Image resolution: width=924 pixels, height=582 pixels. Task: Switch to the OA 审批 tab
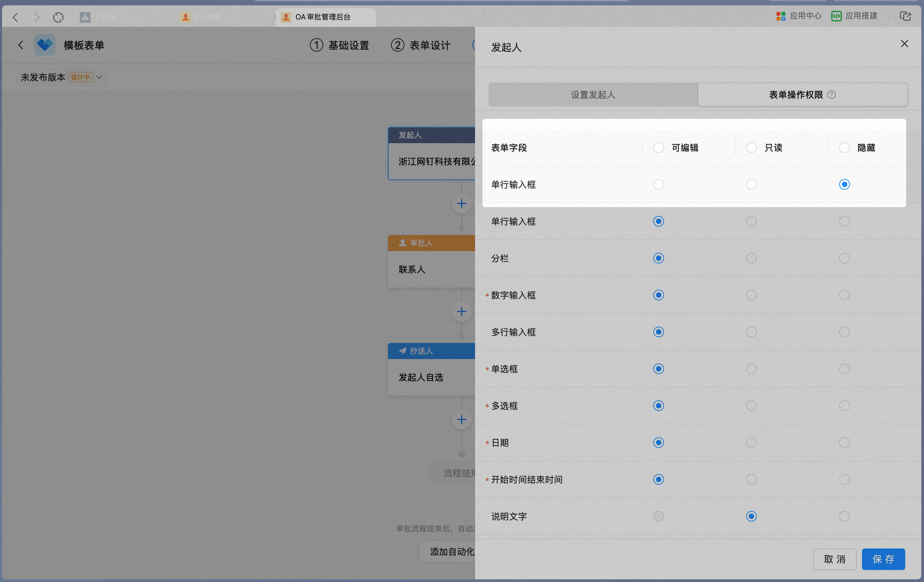pyautogui.click(x=200, y=17)
